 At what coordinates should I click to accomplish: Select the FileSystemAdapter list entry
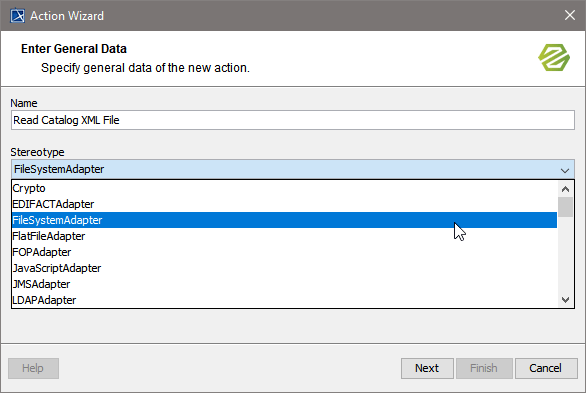(284, 220)
